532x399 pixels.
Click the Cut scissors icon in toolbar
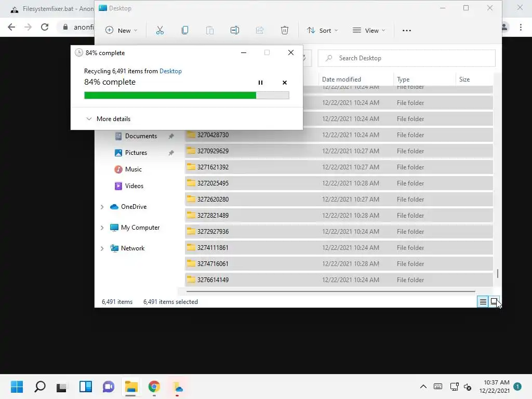click(x=160, y=30)
